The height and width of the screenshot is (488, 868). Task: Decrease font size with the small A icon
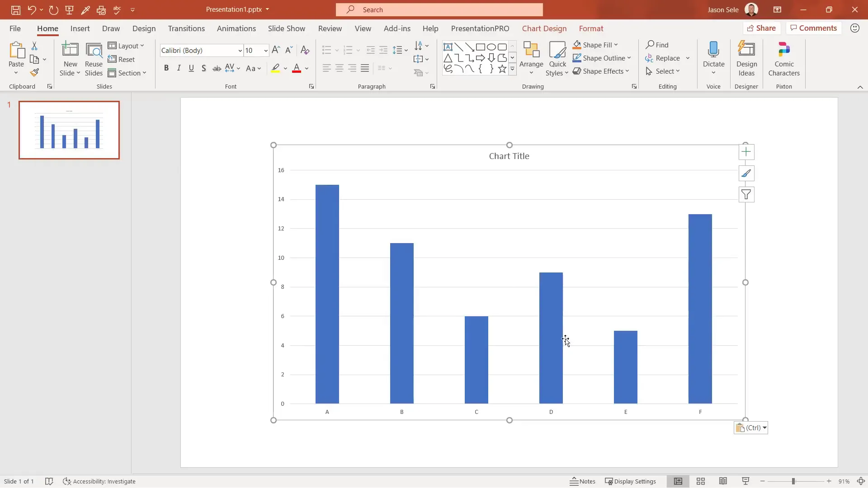pos(289,50)
